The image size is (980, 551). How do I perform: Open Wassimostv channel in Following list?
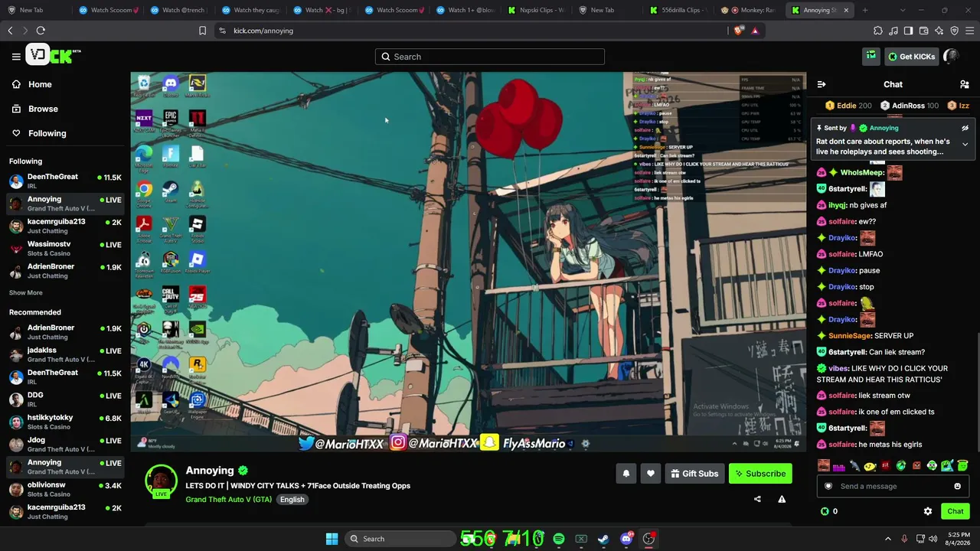pos(65,249)
